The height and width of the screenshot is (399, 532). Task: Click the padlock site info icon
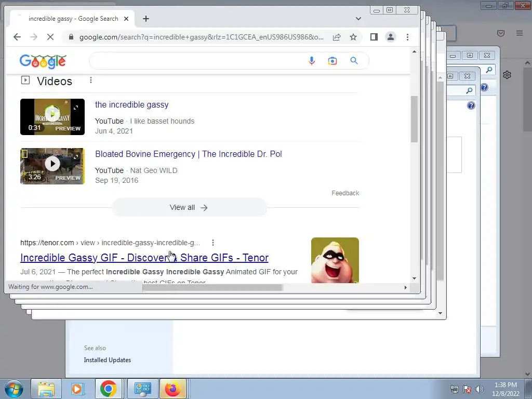click(71, 37)
